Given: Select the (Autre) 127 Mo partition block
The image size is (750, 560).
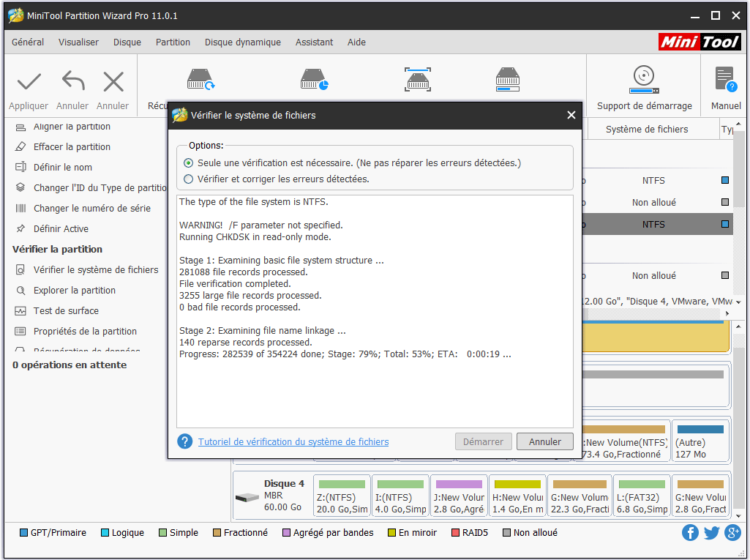Looking at the screenshot, I should pyautogui.click(x=700, y=441).
